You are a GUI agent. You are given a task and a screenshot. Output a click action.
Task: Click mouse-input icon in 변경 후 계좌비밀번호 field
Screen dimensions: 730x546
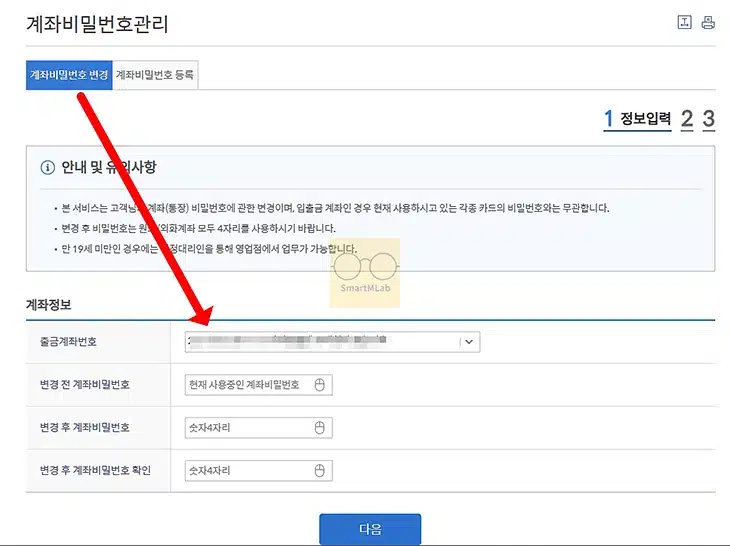click(319, 428)
